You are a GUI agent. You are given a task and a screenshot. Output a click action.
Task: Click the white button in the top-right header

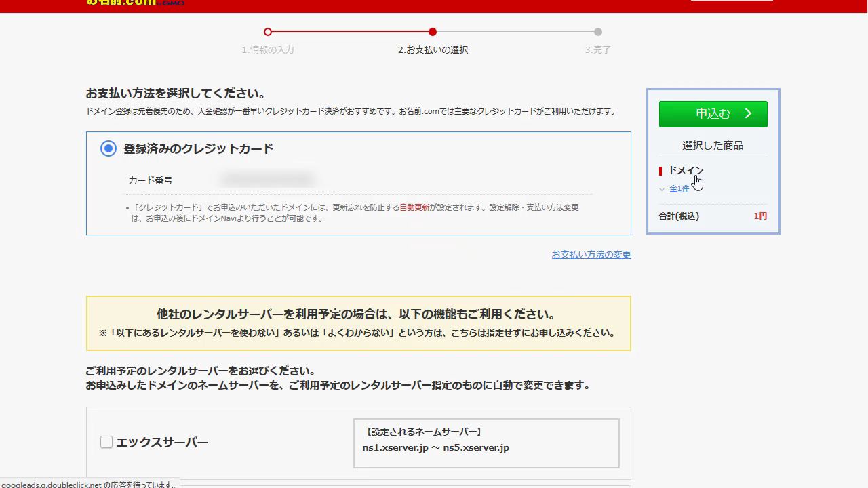coord(731,2)
